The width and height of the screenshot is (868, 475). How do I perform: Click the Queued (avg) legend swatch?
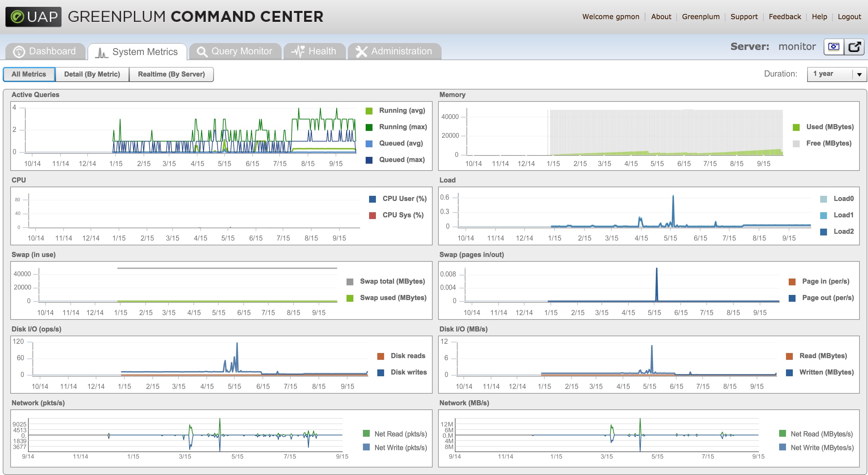(369, 144)
